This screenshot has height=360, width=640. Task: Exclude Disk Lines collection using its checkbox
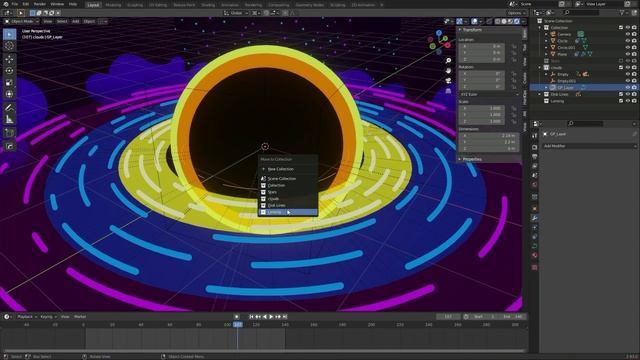[x=621, y=94]
